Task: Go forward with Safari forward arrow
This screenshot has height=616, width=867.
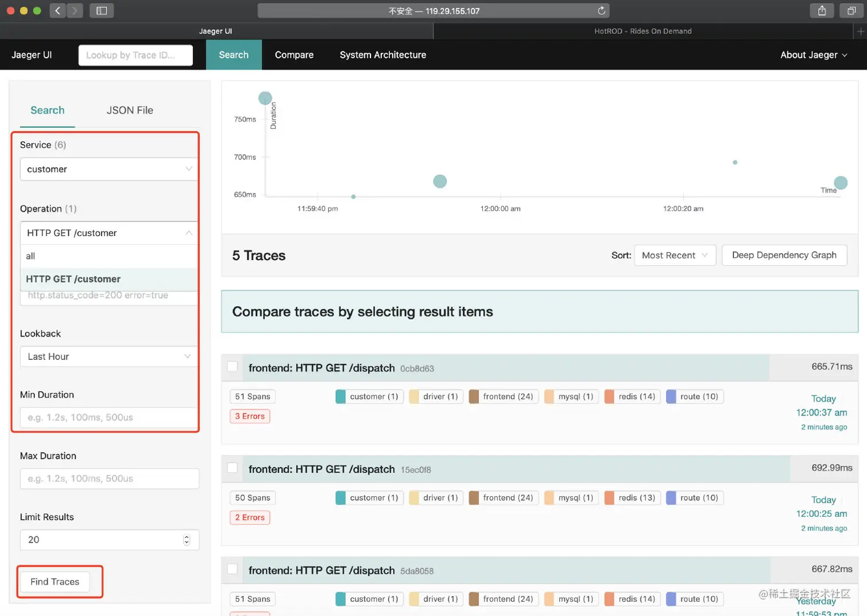Action: (75, 10)
